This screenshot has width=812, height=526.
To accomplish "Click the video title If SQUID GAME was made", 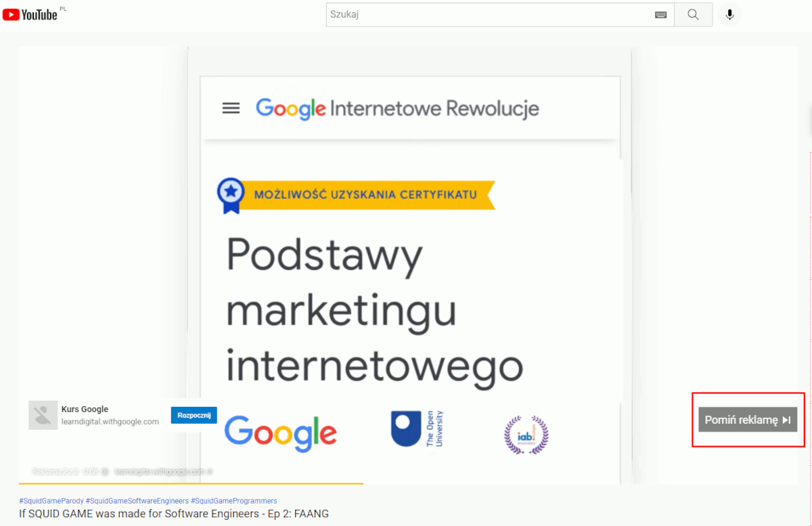I will point(174,514).
